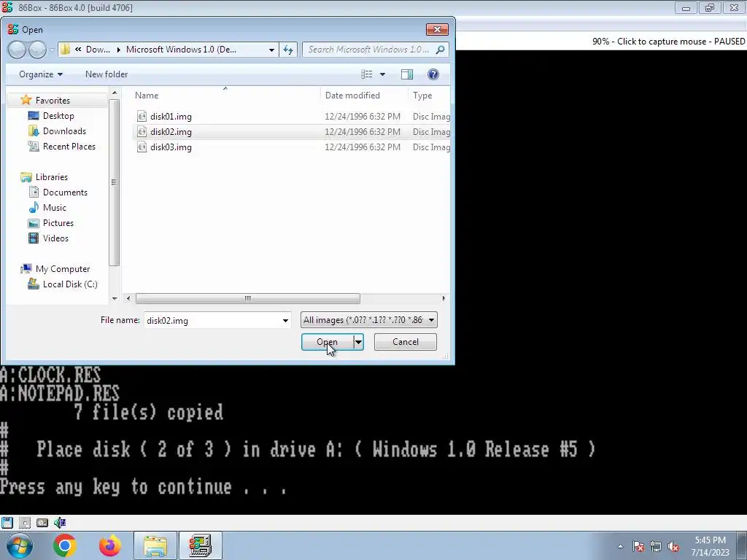Open Music library in navigation pane

point(54,208)
